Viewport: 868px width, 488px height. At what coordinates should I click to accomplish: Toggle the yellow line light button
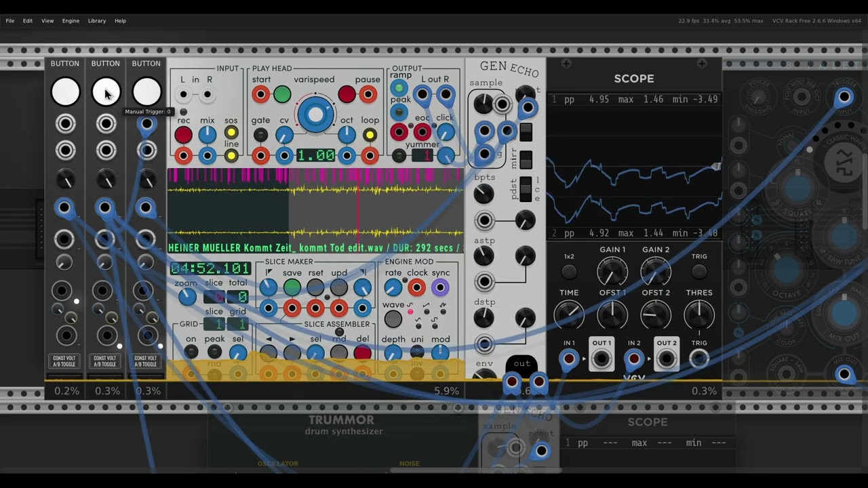pyautogui.click(x=231, y=157)
